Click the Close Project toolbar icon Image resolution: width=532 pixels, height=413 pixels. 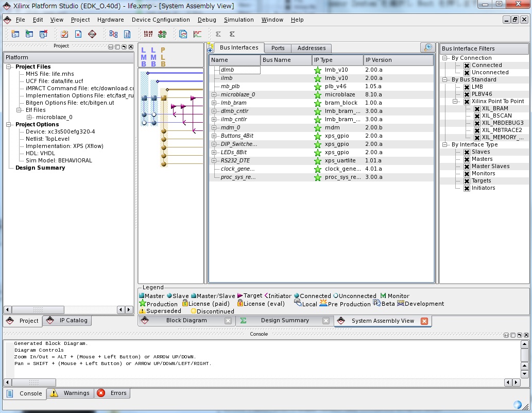click(x=43, y=34)
